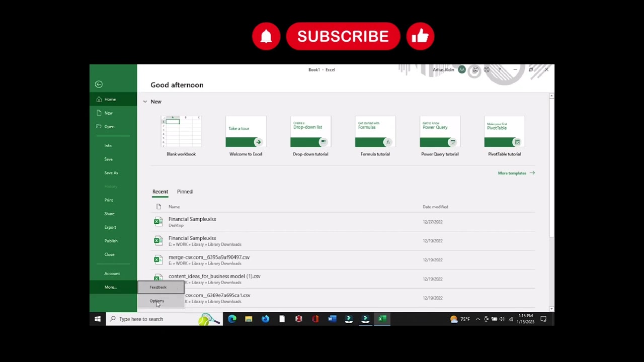The image size is (644, 362).
Task: Choose Options from the More popup
Action: pos(161,301)
